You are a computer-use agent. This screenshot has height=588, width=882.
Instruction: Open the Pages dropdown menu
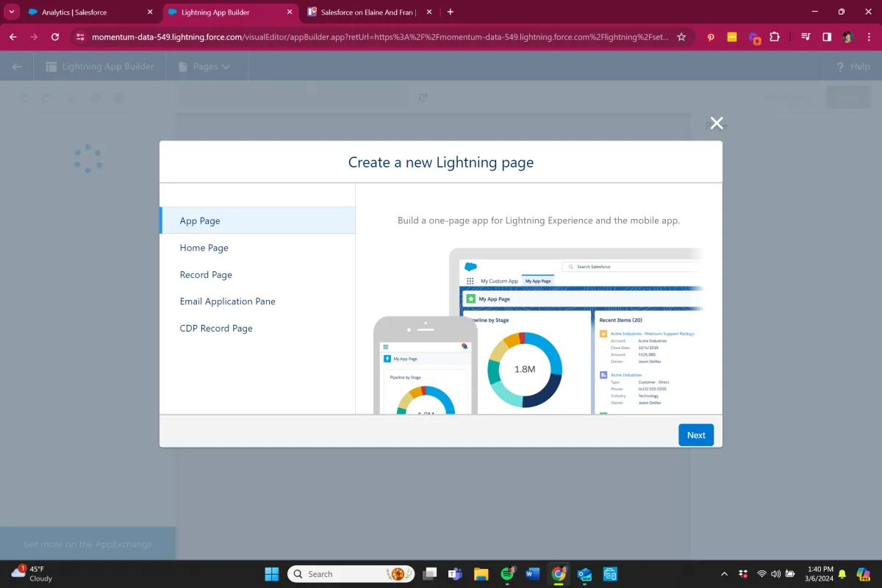tap(205, 66)
